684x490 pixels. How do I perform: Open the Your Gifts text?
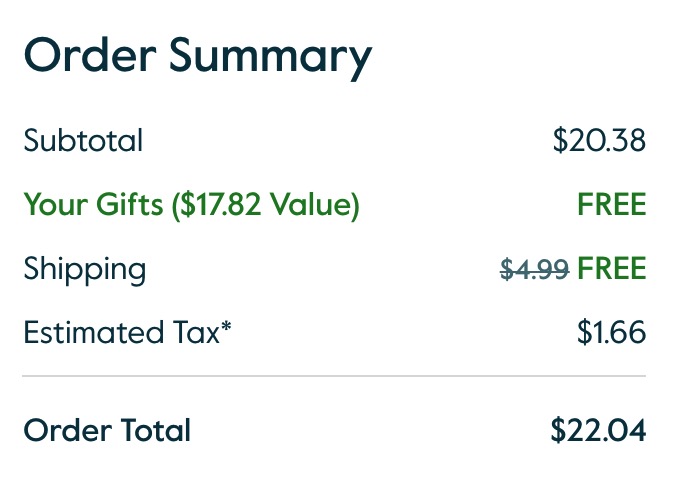[x=93, y=205]
